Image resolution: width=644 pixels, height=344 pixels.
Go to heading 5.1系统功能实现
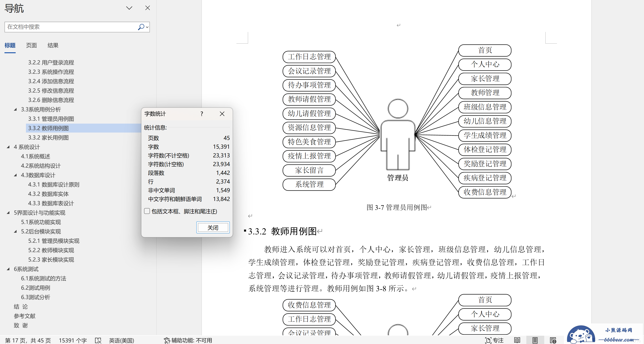41,222
